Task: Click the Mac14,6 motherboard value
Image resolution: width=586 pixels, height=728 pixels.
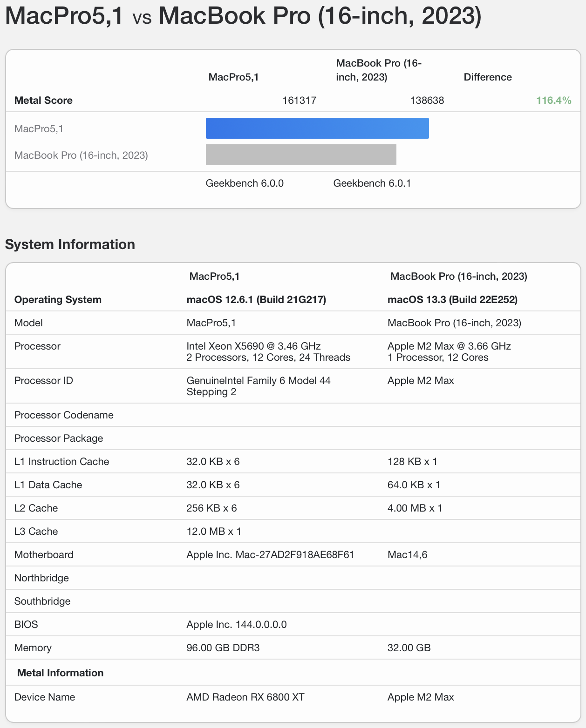Action: (x=407, y=555)
